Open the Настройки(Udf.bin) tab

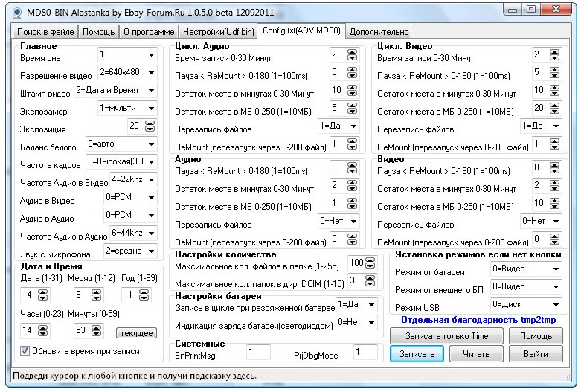[219, 32]
